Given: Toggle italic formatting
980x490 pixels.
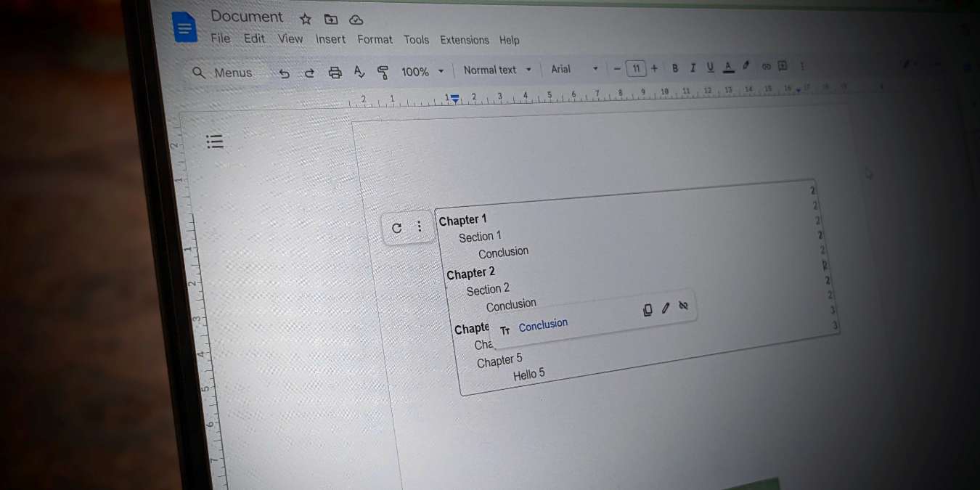Looking at the screenshot, I should (x=693, y=67).
